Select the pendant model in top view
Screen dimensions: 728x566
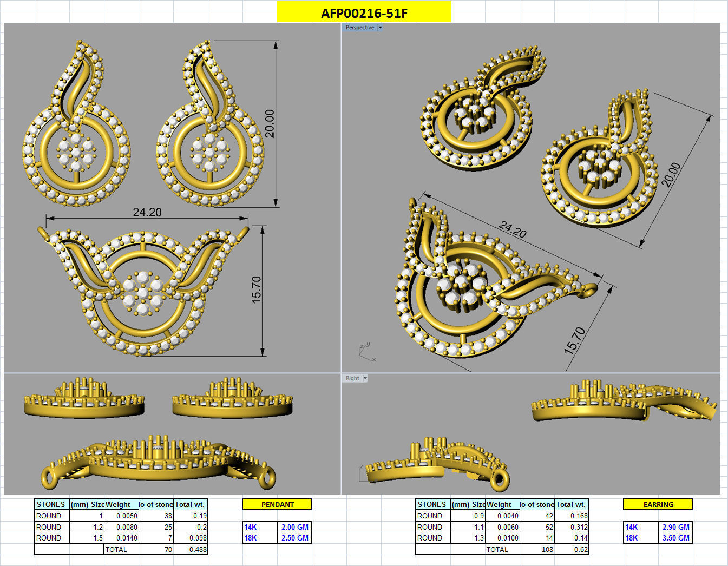pos(143,291)
